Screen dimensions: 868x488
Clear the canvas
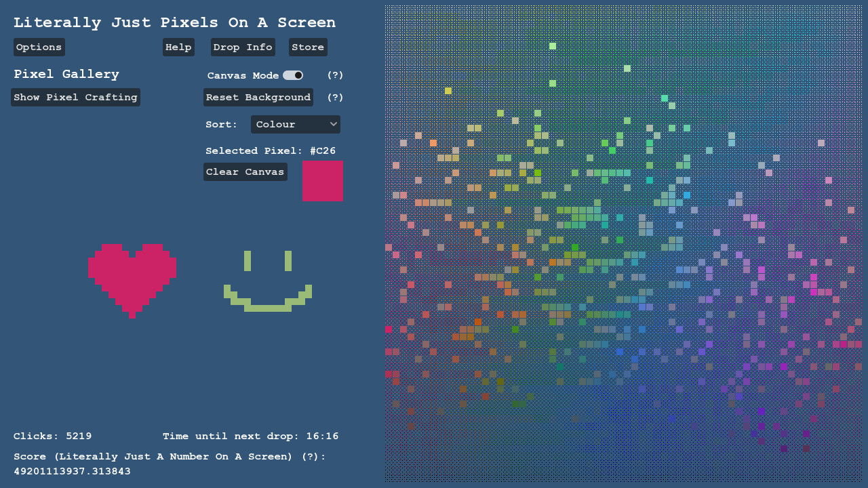point(245,171)
